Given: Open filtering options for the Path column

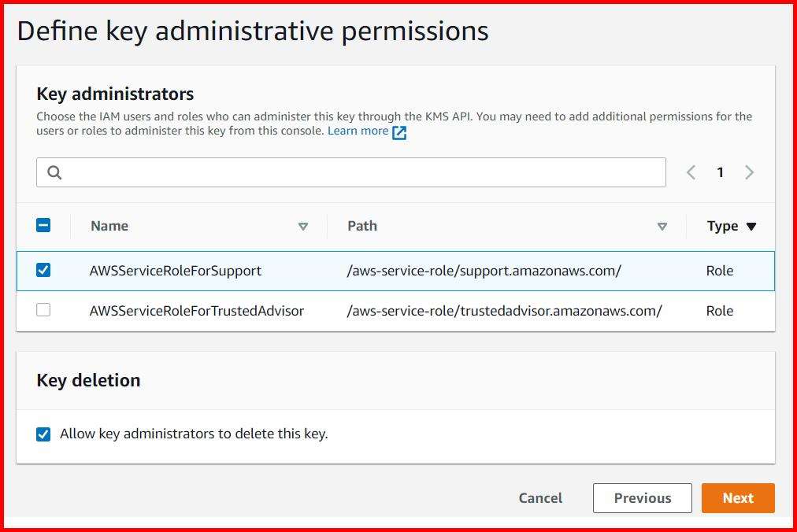Looking at the screenshot, I should click(x=662, y=226).
